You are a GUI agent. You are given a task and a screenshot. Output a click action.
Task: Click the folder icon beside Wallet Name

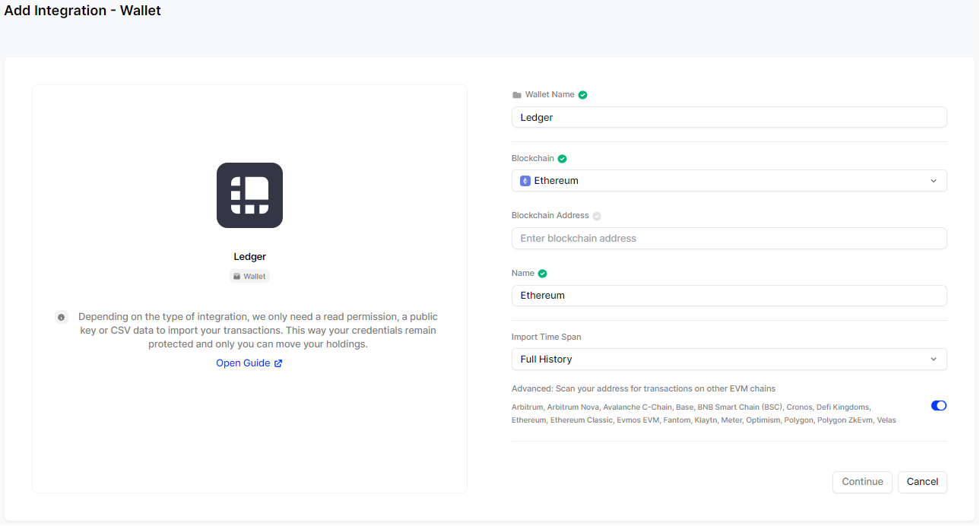[x=517, y=95]
